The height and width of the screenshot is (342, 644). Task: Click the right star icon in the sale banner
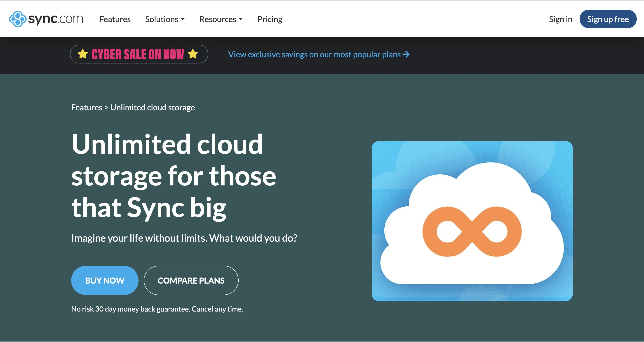click(193, 53)
